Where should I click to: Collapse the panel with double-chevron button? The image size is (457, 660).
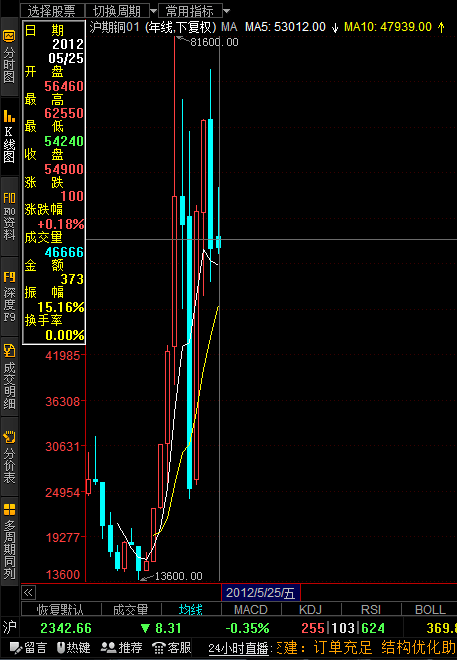point(28,593)
